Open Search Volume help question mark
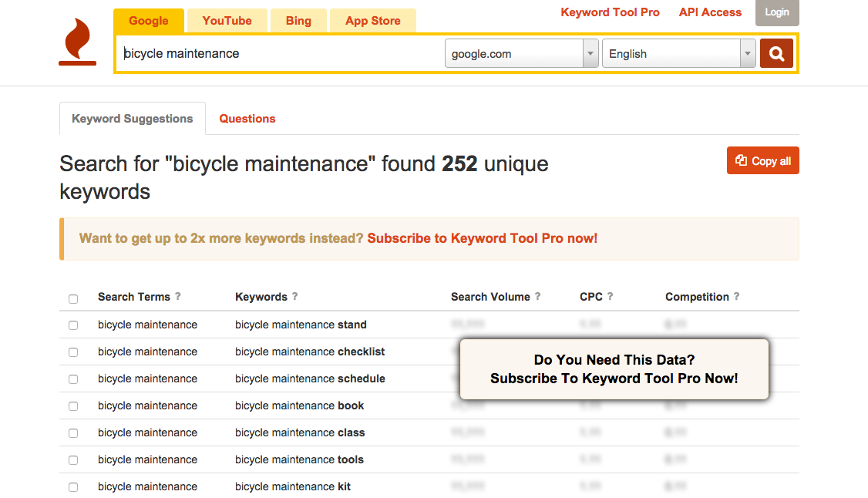Image resolution: width=868 pixels, height=498 pixels. tap(537, 297)
